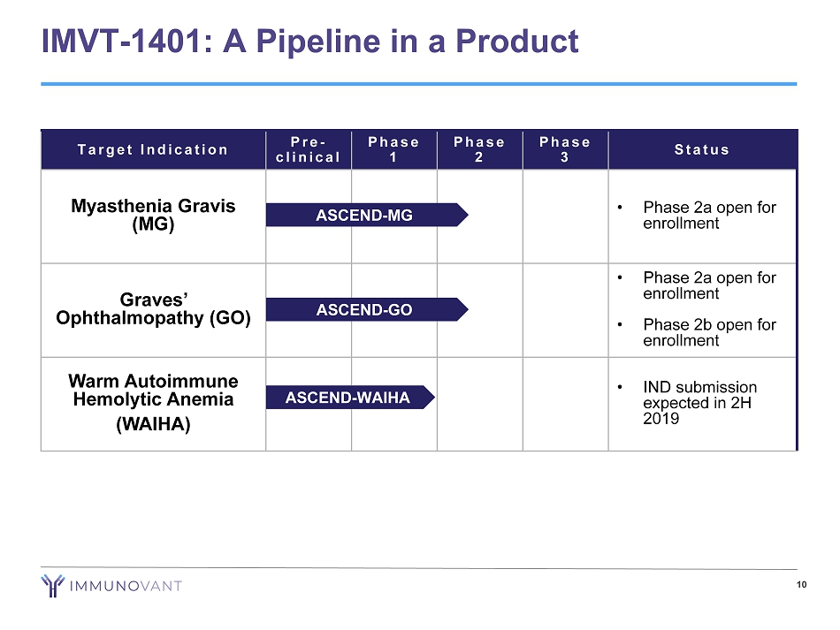
Task: Click the slide page number 10
Action: pyautogui.click(x=801, y=584)
